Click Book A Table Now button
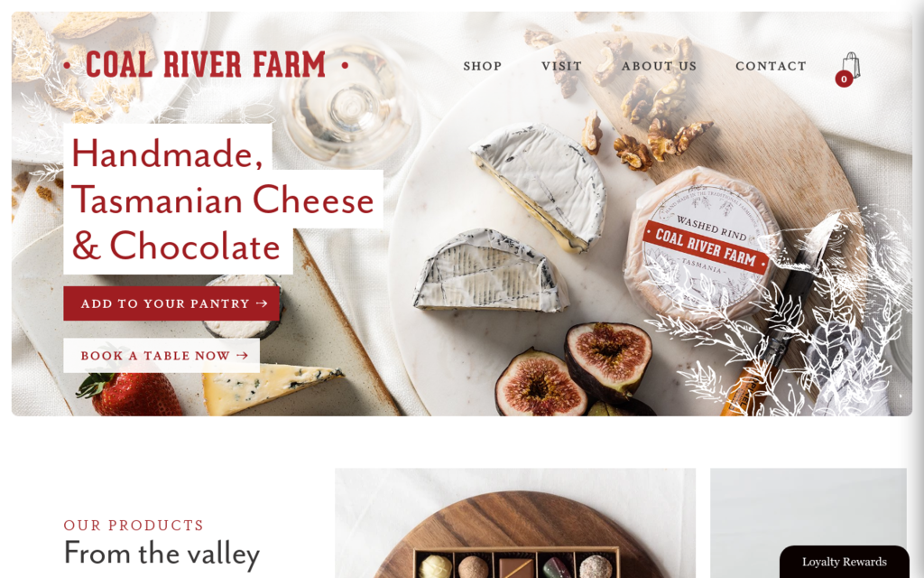 point(162,355)
